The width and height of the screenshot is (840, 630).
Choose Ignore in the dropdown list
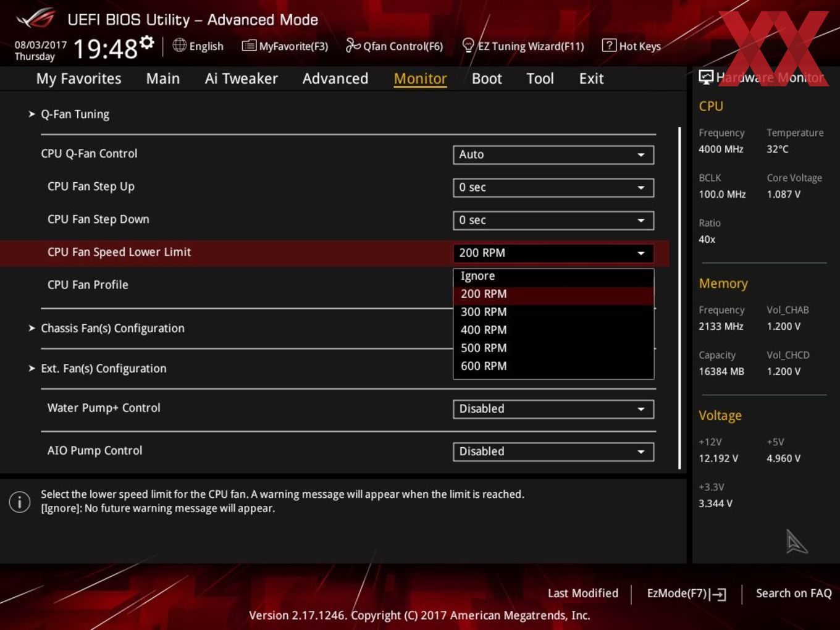[x=553, y=276]
